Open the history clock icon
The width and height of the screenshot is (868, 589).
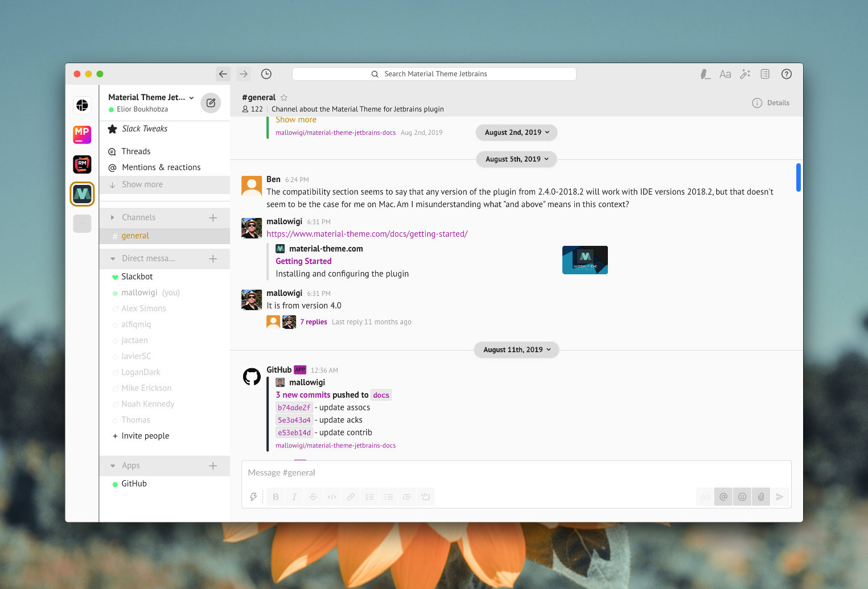(x=266, y=74)
